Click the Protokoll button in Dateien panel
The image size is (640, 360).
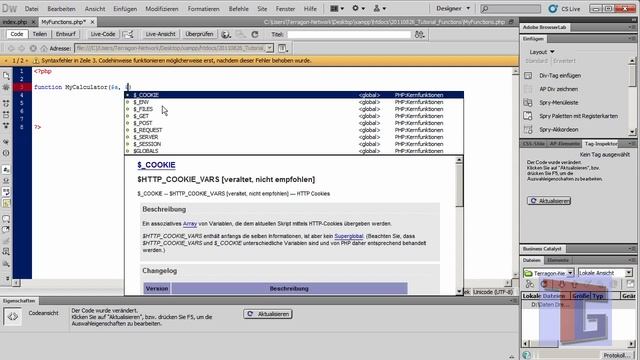point(617,356)
